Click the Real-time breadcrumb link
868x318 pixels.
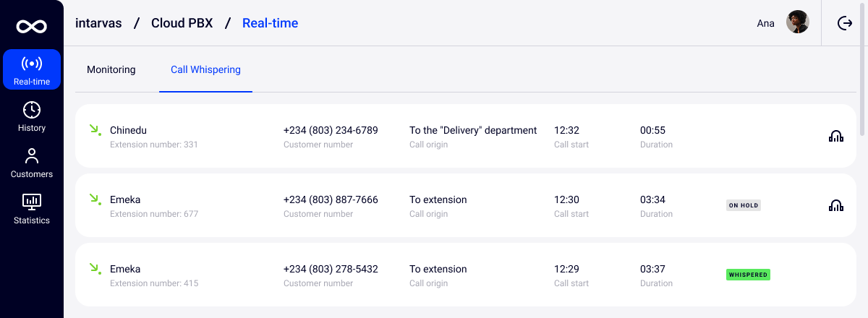270,23
